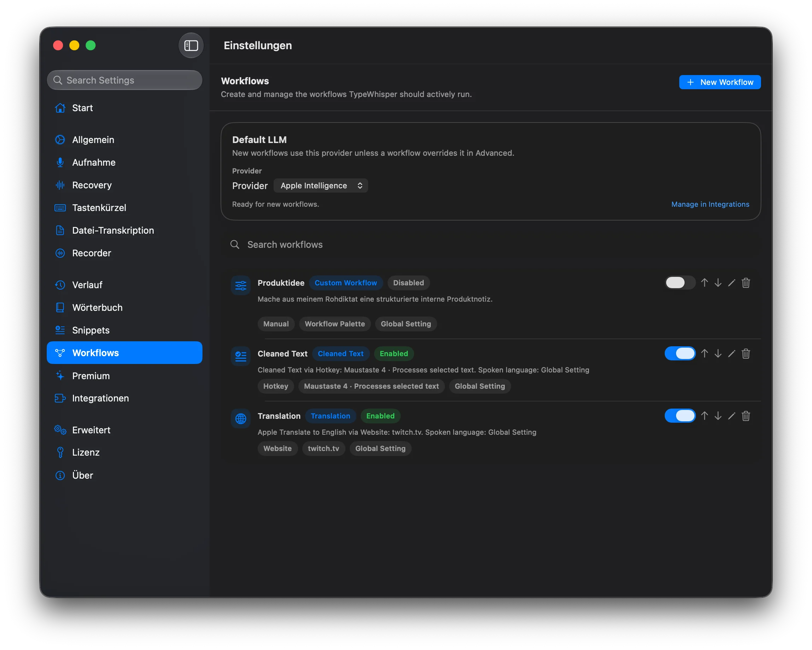812x650 pixels.
Task: Click the Produktidee sliders icon
Action: pos(241,285)
